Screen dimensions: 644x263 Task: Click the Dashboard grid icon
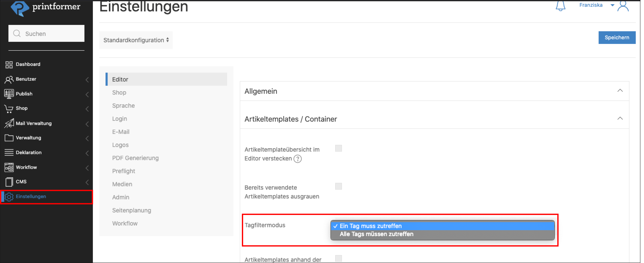pyautogui.click(x=9, y=65)
